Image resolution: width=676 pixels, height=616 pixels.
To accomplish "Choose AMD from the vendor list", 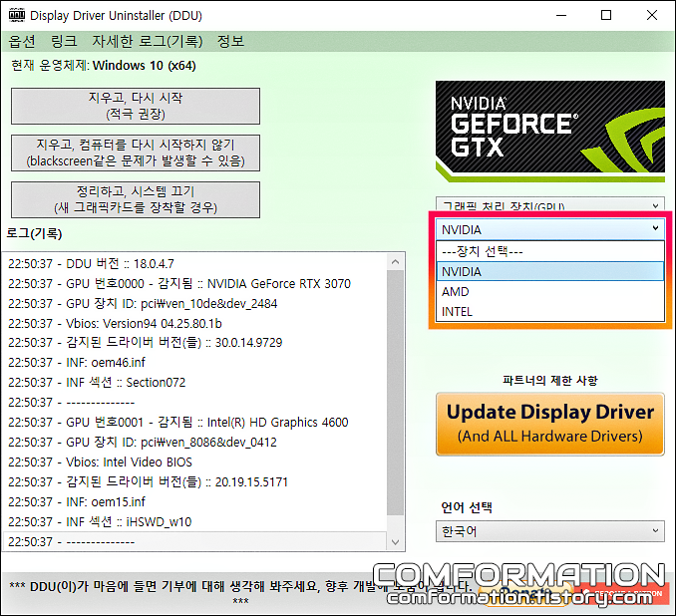I will pyautogui.click(x=550, y=292).
